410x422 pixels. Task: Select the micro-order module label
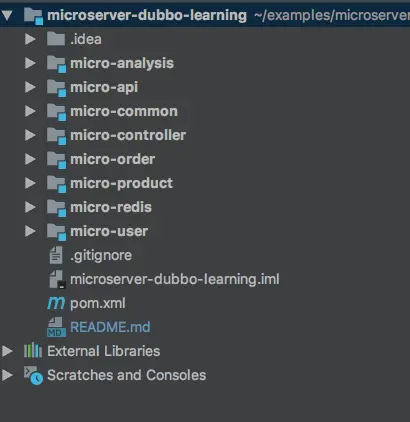point(113,159)
